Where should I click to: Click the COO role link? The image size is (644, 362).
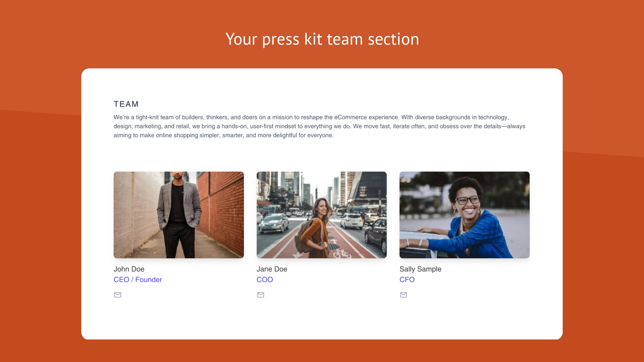(264, 280)
